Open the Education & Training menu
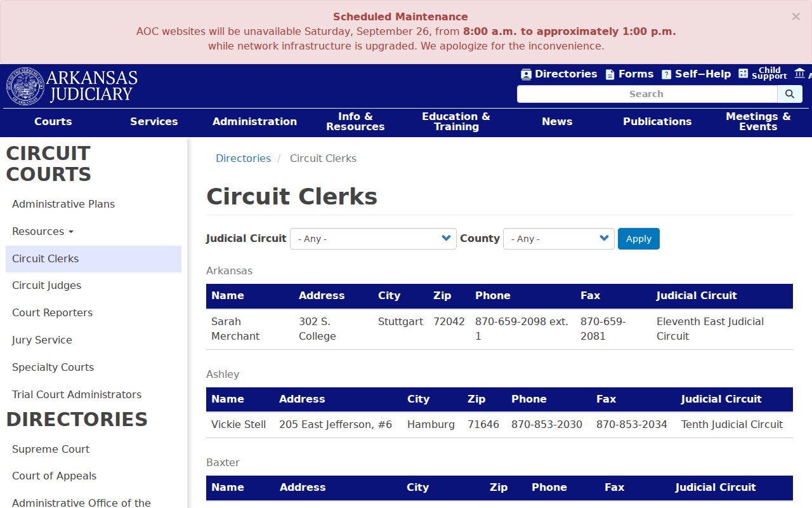This screenshot has height=508, width=812. [x=456, y=121]
